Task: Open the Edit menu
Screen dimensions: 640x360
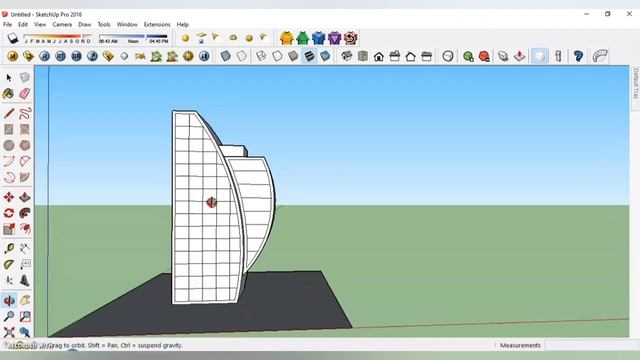Action: pyautogui.click(x=23, y=24)
